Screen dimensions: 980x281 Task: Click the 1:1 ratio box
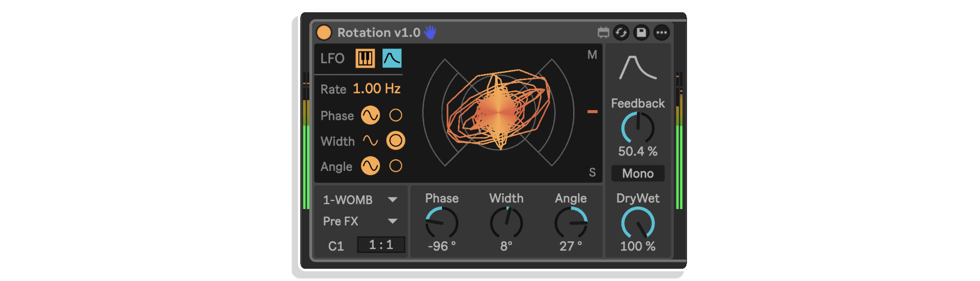(381, 245)
